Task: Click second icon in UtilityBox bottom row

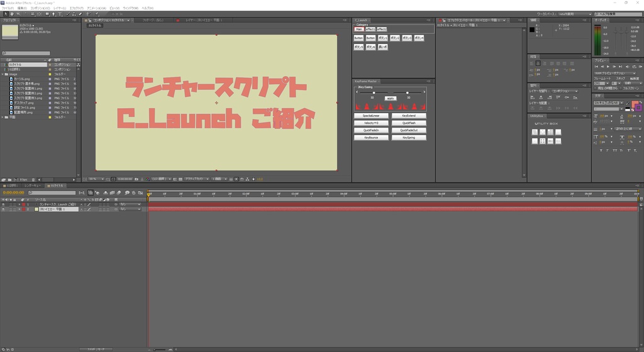Action: click(x=543, y=141)
